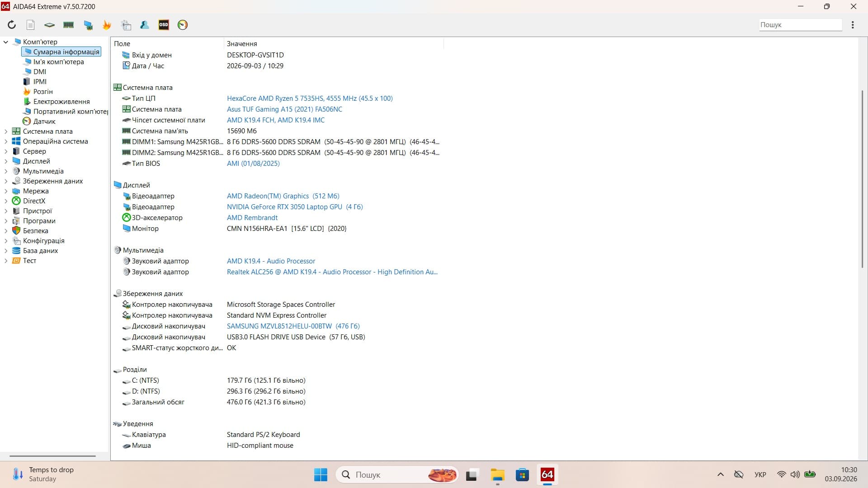Show hidden system tray icons

pos(721,475)
